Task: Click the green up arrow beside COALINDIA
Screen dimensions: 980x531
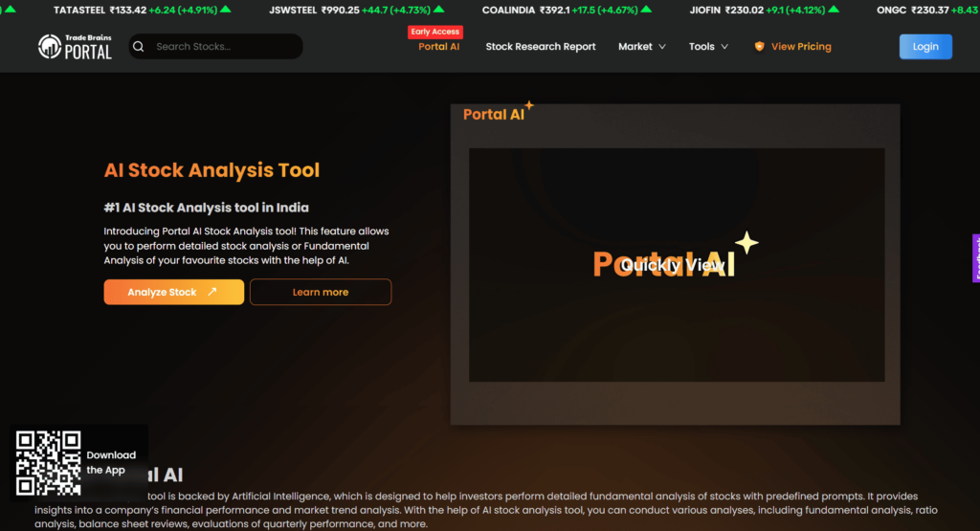Action: [x=646, y=10]
